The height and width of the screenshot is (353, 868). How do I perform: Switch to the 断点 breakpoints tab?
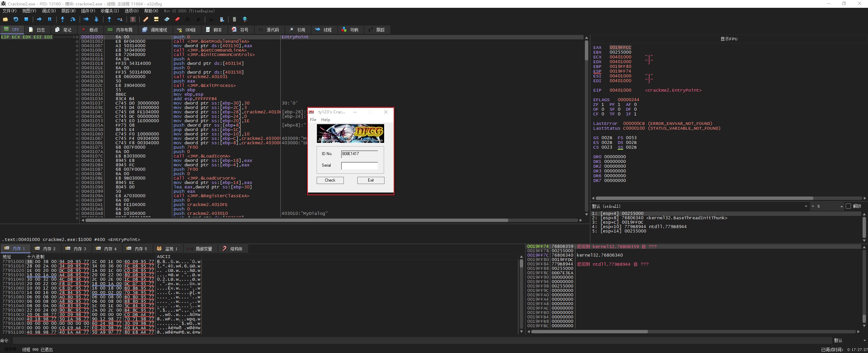90,30
